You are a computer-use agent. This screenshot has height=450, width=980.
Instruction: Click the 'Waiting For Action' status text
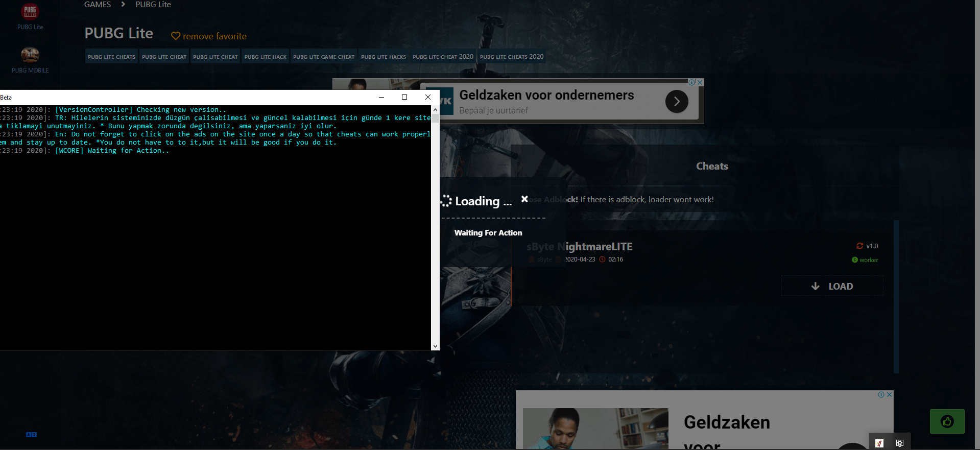[488, 233]
